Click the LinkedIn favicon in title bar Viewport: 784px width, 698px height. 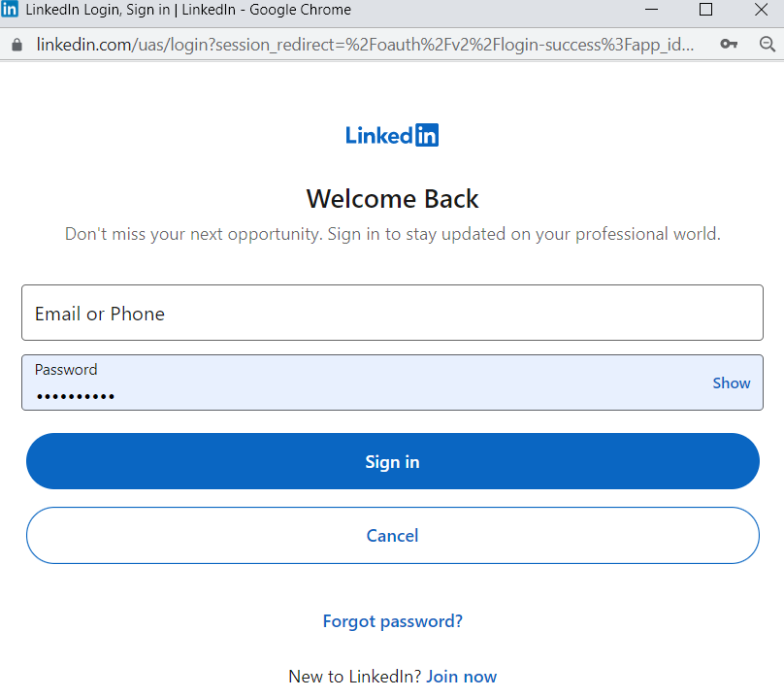point(10,9)
